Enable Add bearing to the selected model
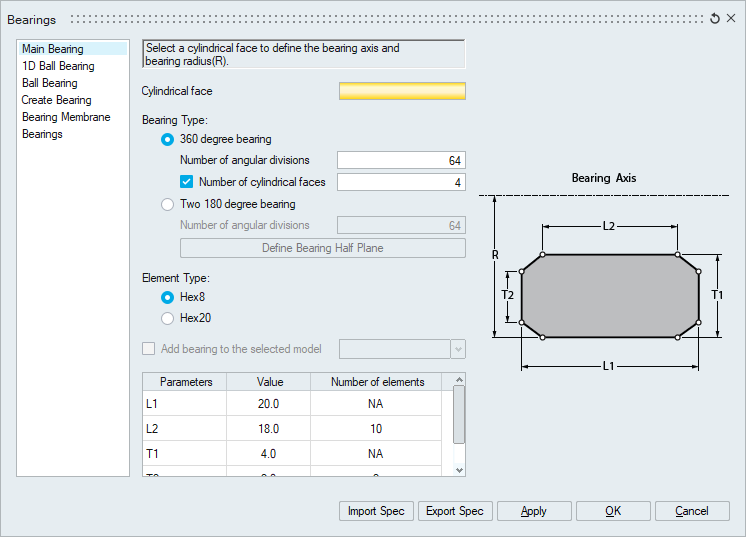The height and width of the screenshot is (537, 746). coord(149,349)
